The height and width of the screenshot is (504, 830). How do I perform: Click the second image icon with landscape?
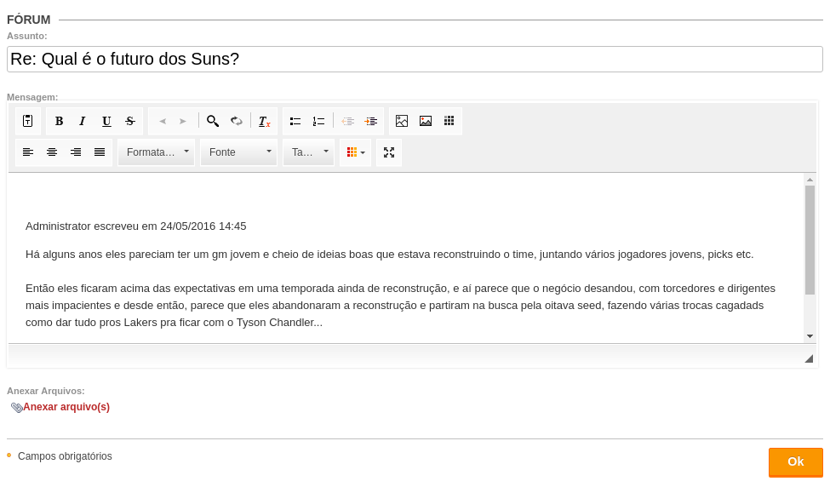pyautogui.click(x=426, y=121)
